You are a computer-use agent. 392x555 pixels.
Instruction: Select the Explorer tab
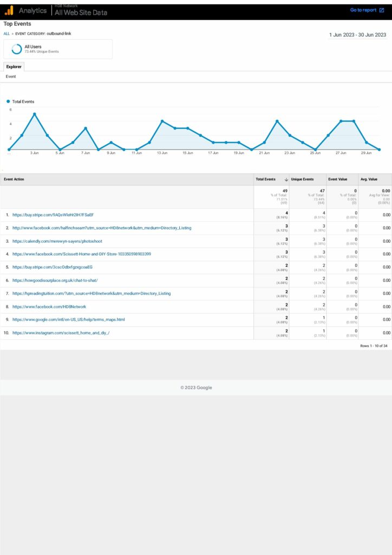14,67
